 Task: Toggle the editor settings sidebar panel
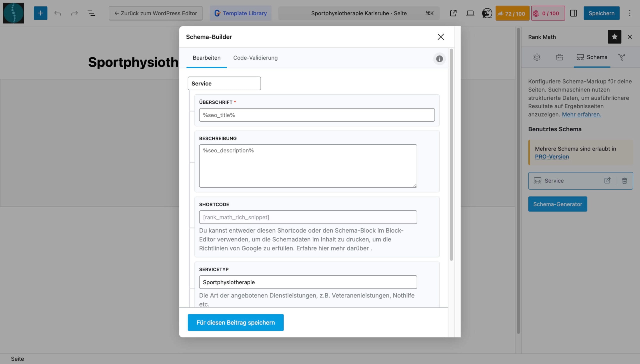click(x=573, y=13)
